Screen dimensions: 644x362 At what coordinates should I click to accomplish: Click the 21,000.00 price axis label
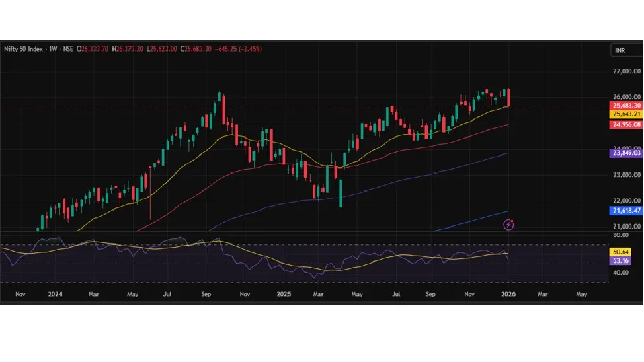[627, 226]
